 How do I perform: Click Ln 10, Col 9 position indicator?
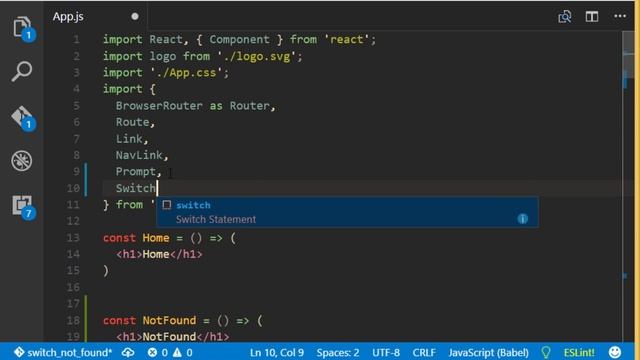click(x=277, y=352)
